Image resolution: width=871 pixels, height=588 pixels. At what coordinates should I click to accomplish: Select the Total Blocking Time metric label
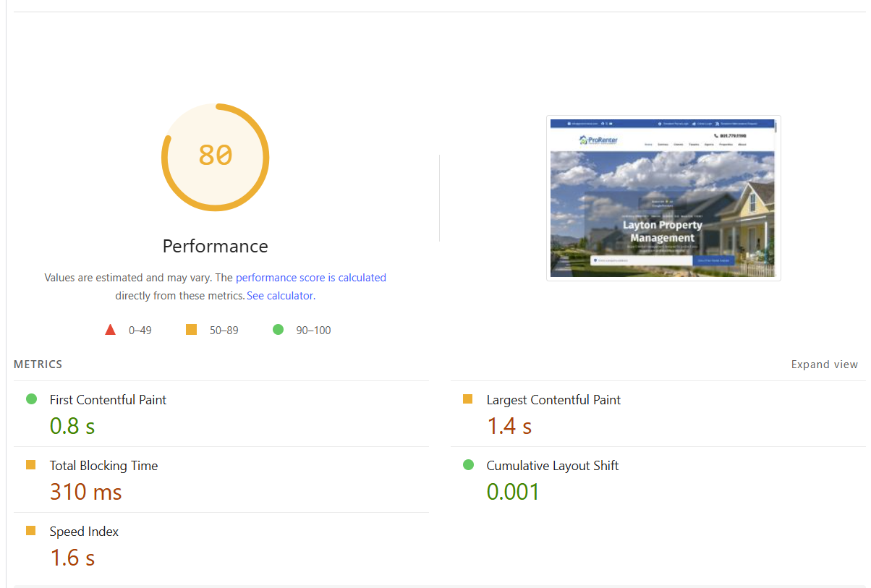coord(103,466)
